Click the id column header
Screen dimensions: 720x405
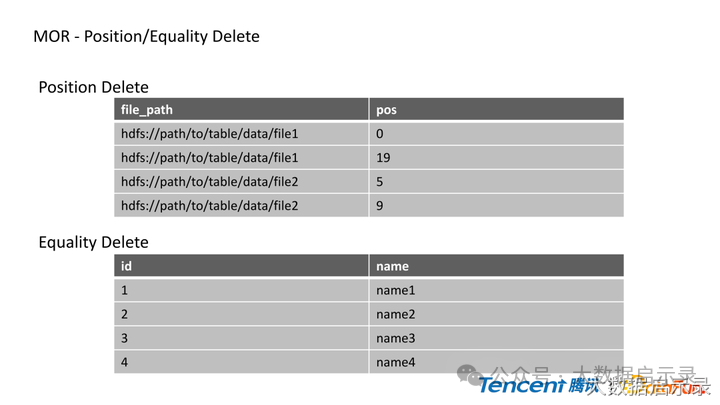point(241,266)
